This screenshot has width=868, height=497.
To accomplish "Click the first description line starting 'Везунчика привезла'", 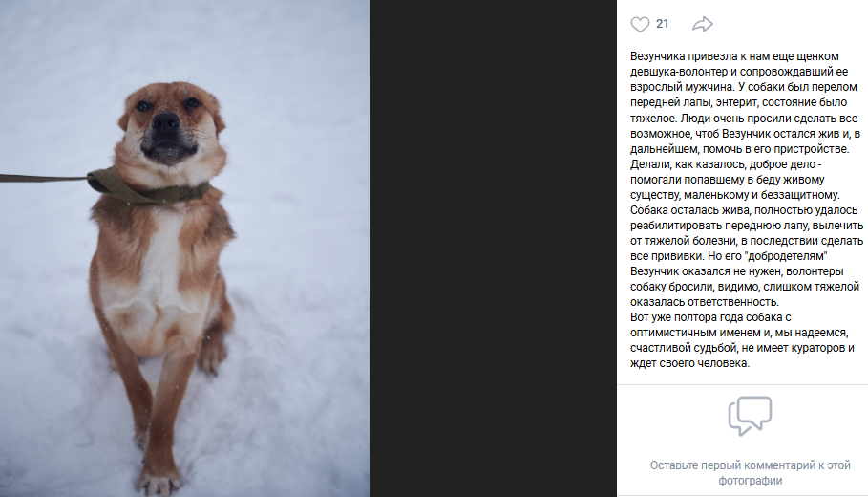I will 734,56.
